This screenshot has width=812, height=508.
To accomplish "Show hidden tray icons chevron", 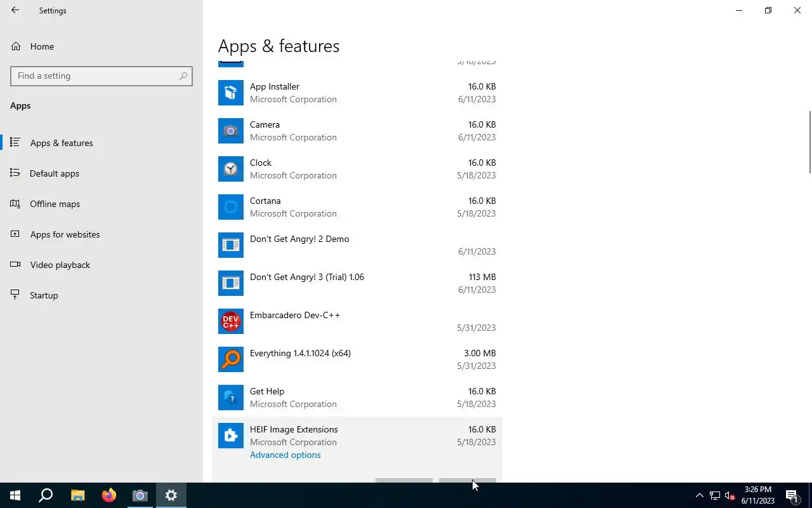I will 699,495.
